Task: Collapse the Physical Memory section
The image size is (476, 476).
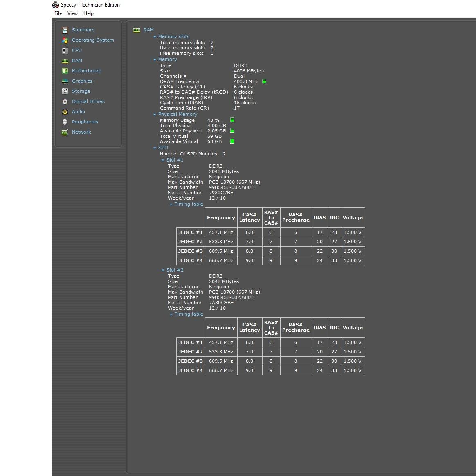Action: coord(155,115)
